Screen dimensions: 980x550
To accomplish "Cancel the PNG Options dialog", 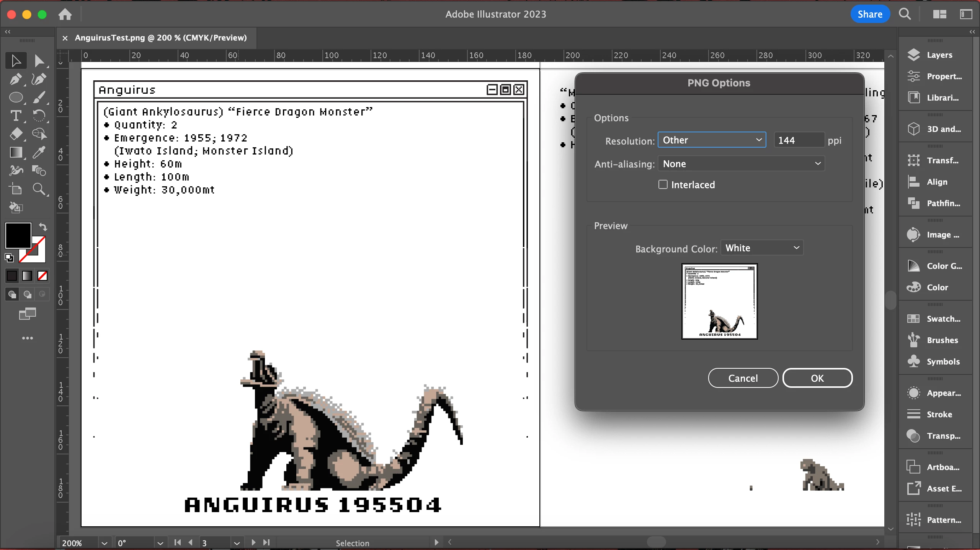I will pyautogui.click(x=743, y=378).
